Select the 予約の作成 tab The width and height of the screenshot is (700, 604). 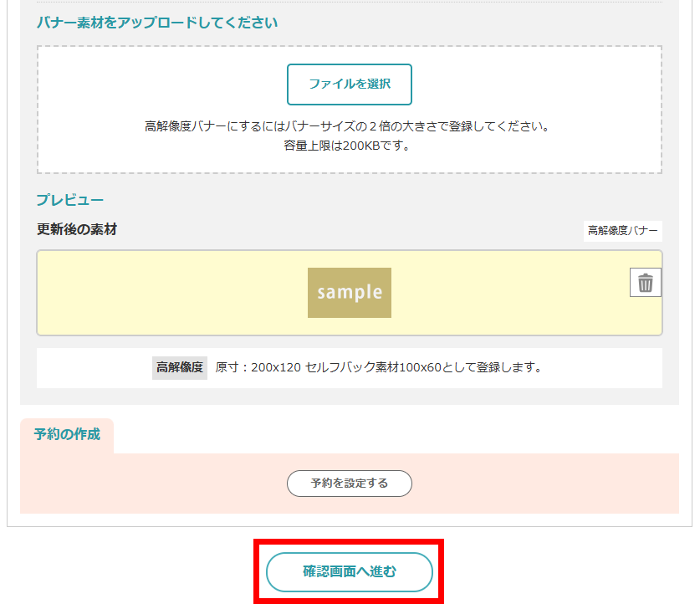tap(67, 435)
